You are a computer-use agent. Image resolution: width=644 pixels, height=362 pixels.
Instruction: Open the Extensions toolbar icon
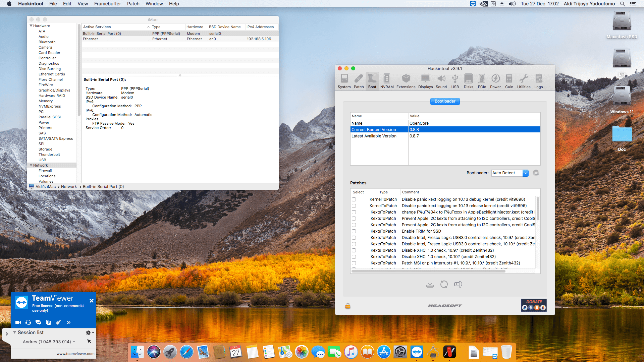[406, 81]
